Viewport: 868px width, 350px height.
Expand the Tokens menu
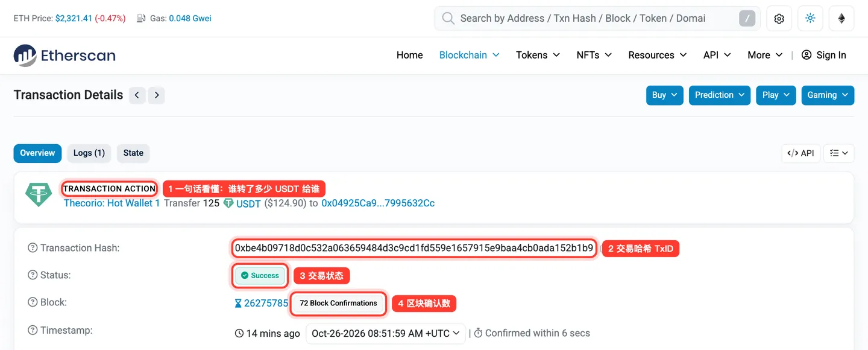coord(538,55)
